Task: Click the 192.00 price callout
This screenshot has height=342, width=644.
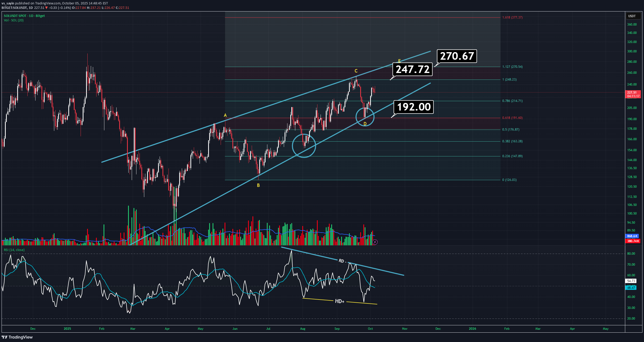Action: [x=414, y=107]
